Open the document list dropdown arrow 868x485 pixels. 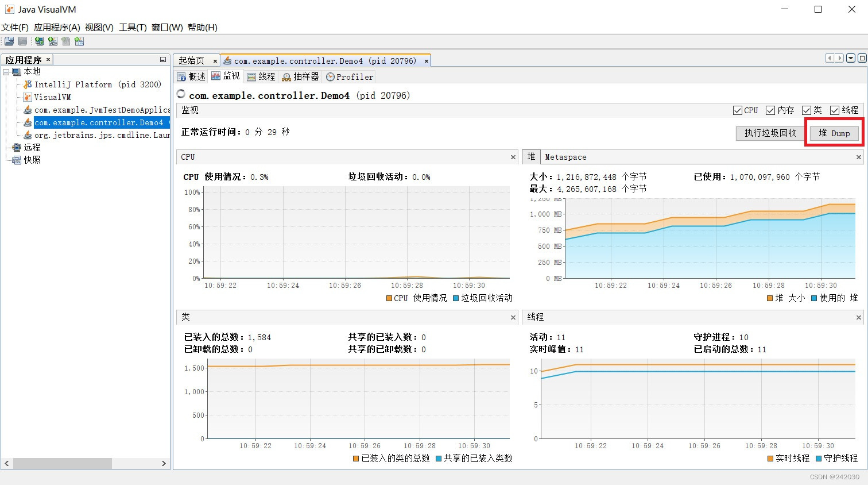tap(851, 58)
